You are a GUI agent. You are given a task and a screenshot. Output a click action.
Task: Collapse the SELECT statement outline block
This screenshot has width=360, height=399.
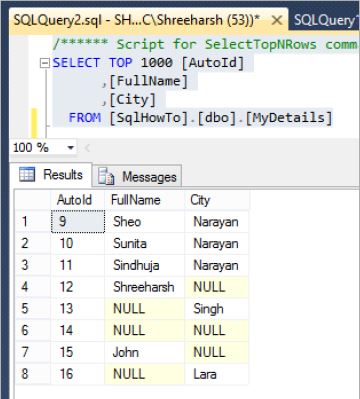(x=45, y=63)
